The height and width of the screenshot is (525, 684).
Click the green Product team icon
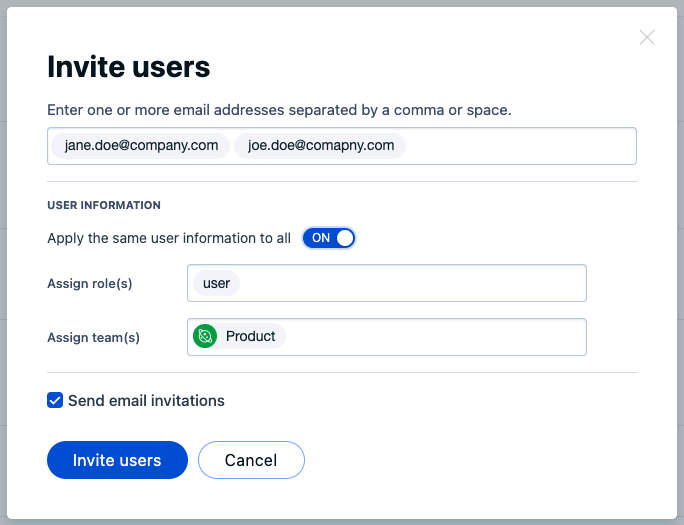point(205,336)
